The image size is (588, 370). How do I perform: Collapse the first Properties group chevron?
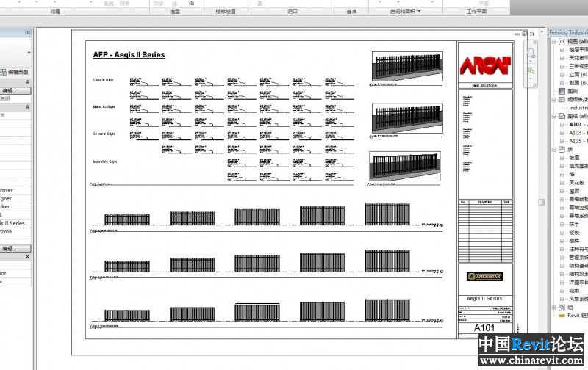27,81
